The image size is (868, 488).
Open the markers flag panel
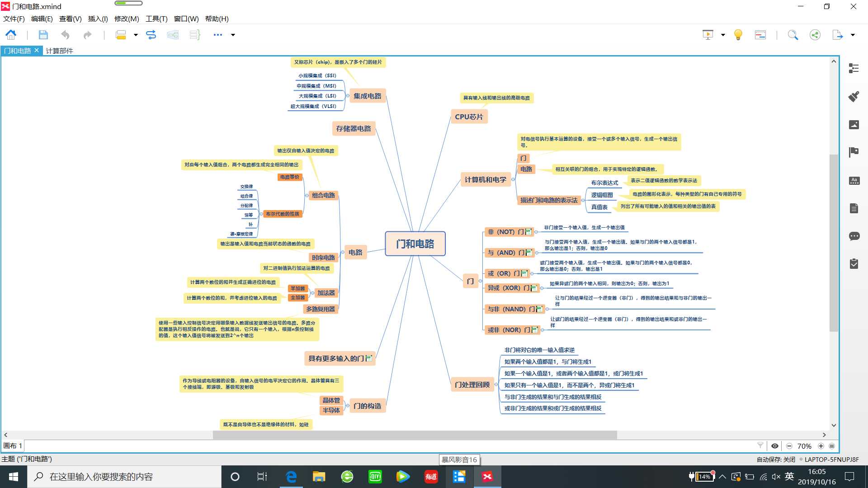point(854,152)
